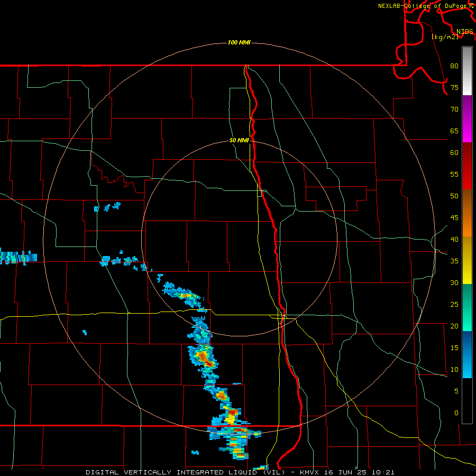Click the 40 scale value
Image resolution: width=476 pixels, height=476 pixels.
click(x=454, y=239)
